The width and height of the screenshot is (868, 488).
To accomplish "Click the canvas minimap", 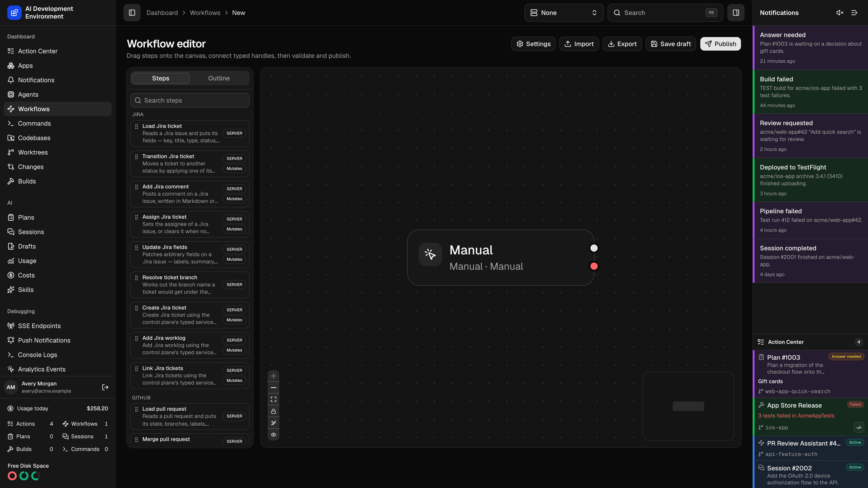I will pos(688,406).
